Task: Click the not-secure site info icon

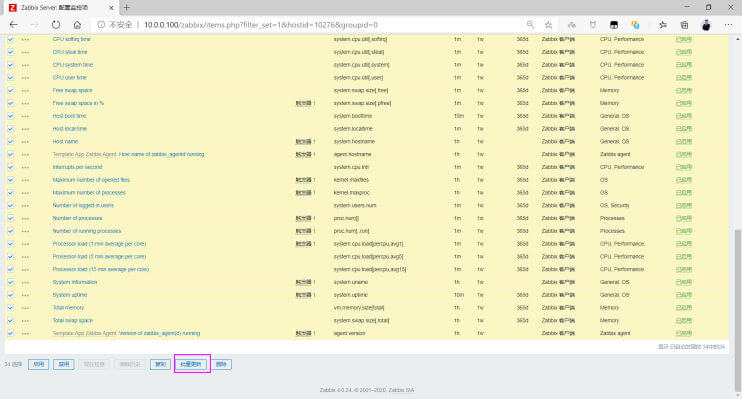Action: [x=101, y=25]
